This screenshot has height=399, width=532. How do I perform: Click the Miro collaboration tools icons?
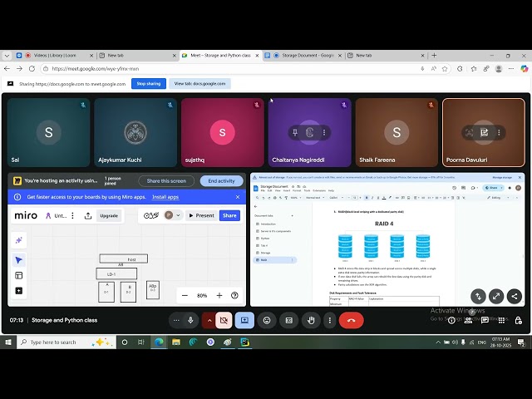click(x=151, y=215)
